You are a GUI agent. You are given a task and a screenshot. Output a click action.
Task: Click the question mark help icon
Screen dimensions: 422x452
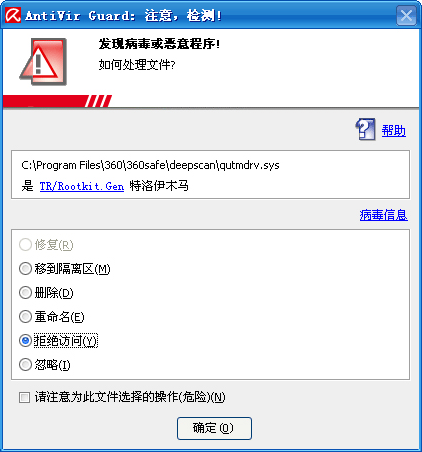[365, 129]
